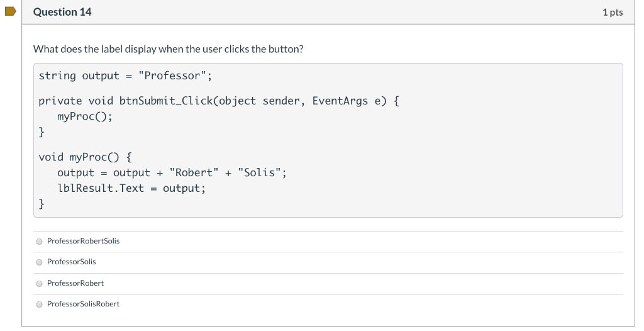Image resolution: width=644 pixels, height=331 pixels.
Task: Select the ProfessorRobertSolis radio button
Action: 40,242
